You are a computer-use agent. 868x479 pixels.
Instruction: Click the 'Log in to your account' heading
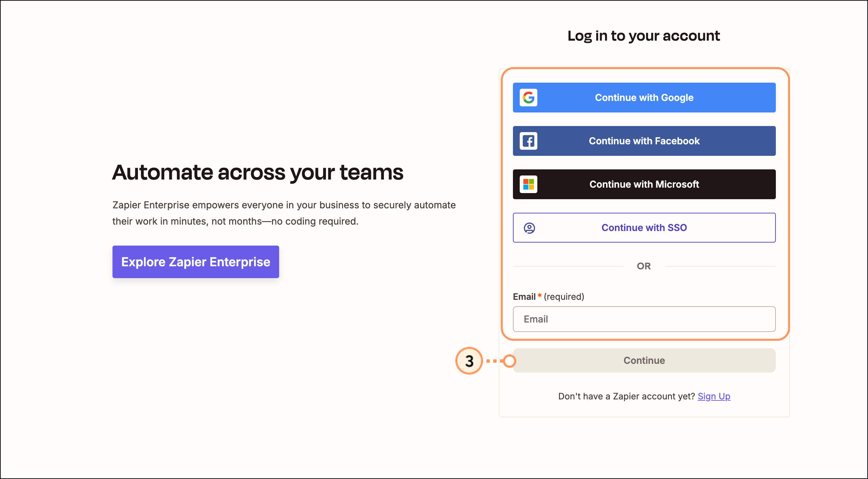click(x=644, y=36)
